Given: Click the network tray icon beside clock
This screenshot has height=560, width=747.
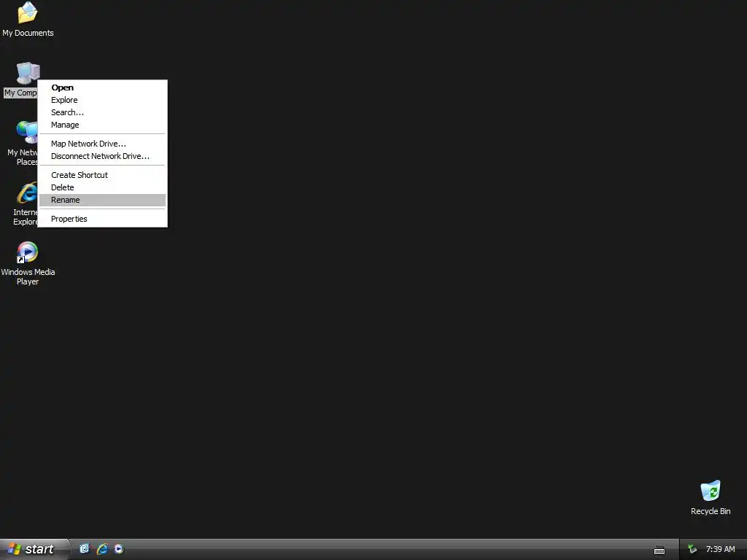Looking at the screenshot, I should [692, 549].
